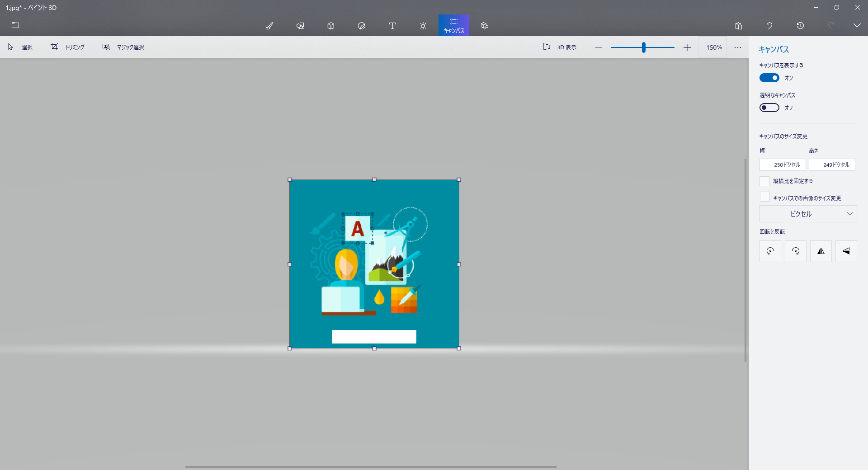The image size is (868, 470).
Task: Select the Brushes tool icon
Action: point(269,26)
